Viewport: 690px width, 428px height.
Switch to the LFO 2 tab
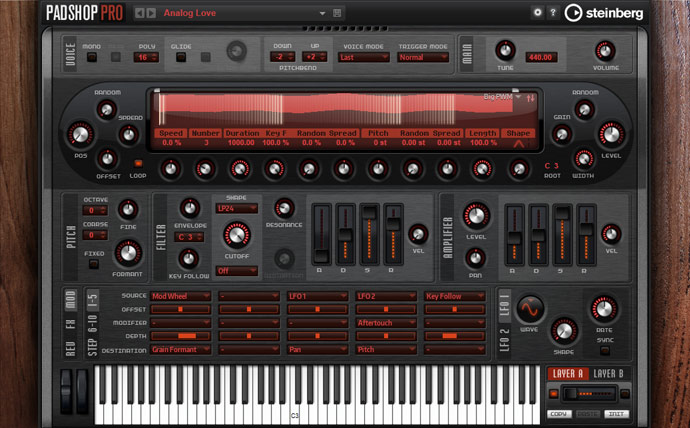(x=505, y=342)
